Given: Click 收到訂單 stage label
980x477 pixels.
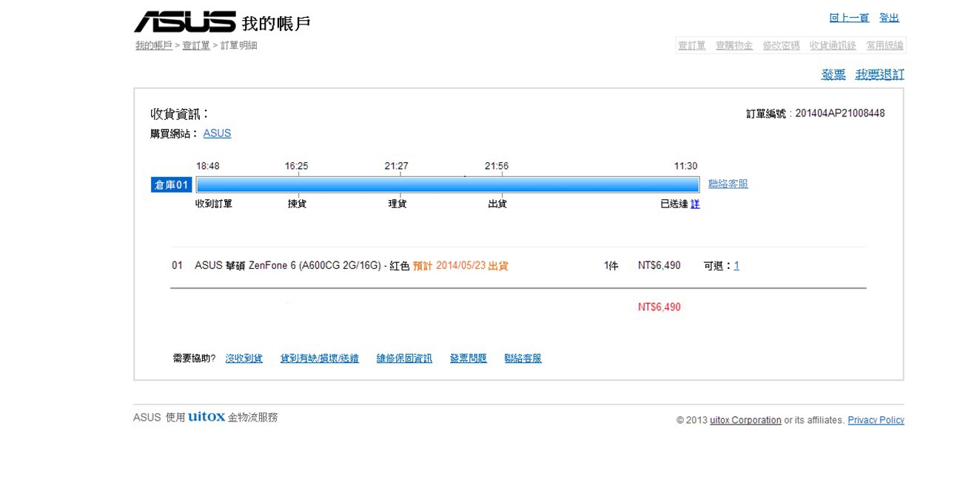Looking at the screenshot, I should tap(214, 204).
